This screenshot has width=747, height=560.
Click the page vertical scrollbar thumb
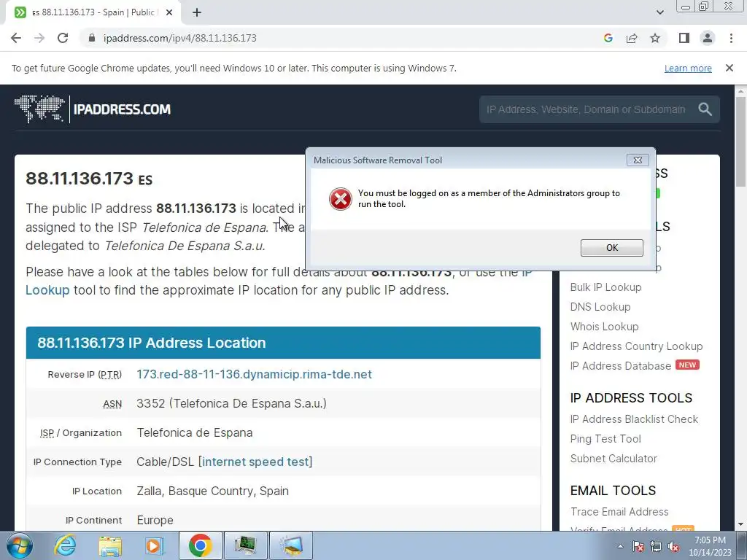(x=740, y=141)
